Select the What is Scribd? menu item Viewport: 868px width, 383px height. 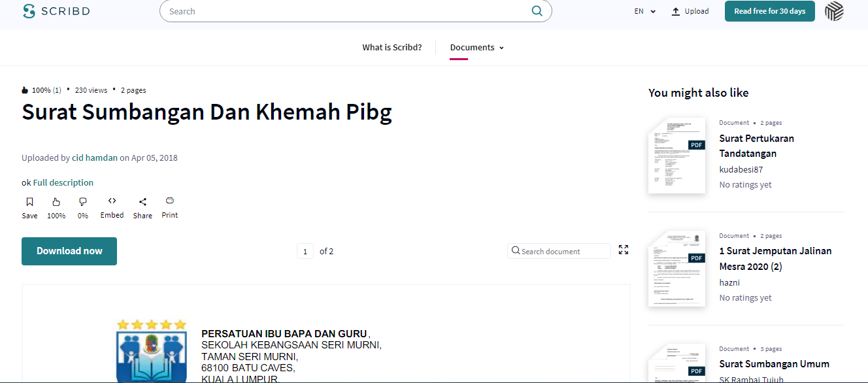point(392,47)
